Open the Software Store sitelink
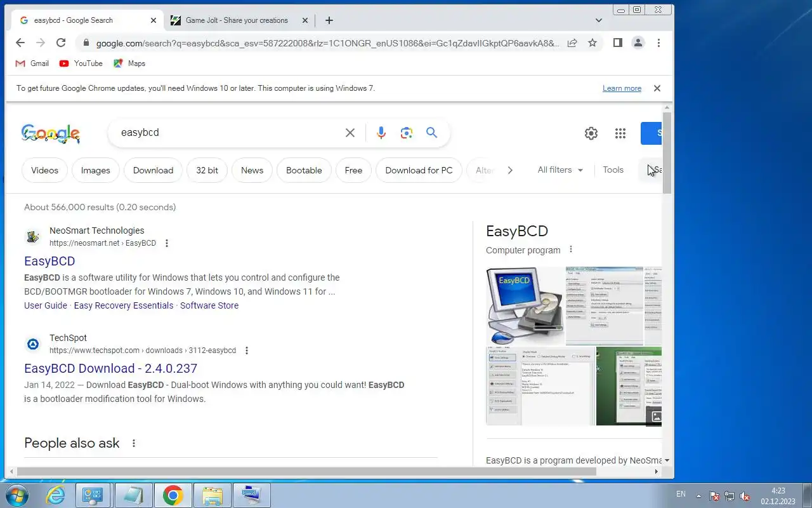The height and width of the screenshot is (508, 812). (209, 305)
